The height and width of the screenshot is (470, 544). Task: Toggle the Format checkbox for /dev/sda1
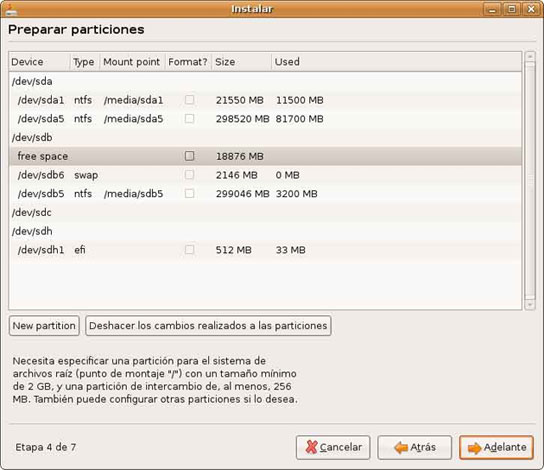[189, 100]
